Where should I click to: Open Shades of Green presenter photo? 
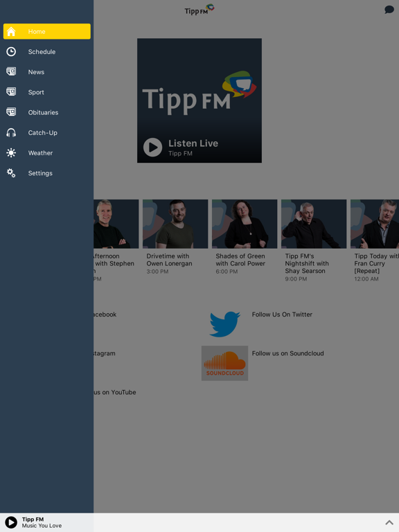tap(245, 224)
